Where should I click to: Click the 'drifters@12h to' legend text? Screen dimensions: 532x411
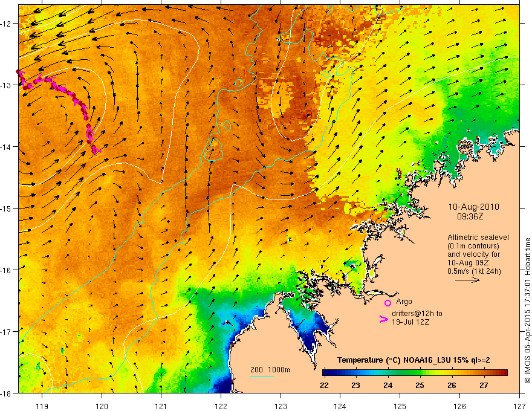[417, 314]
